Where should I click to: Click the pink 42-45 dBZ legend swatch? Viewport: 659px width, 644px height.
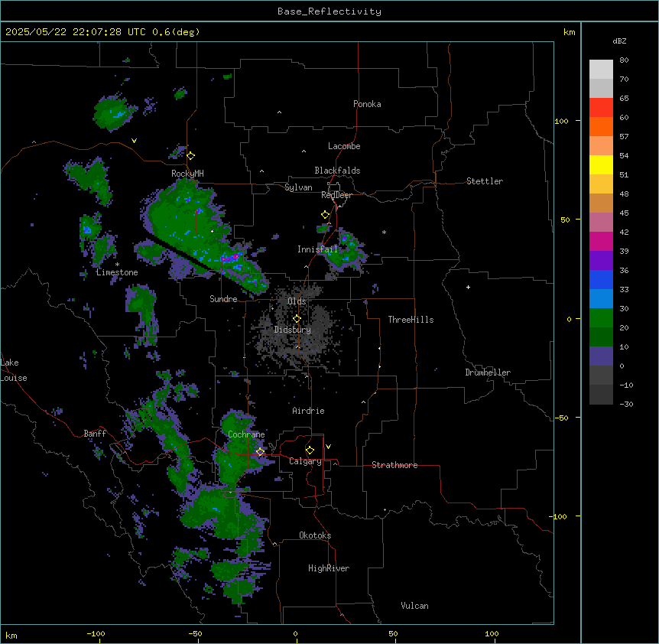coord(601,223)
